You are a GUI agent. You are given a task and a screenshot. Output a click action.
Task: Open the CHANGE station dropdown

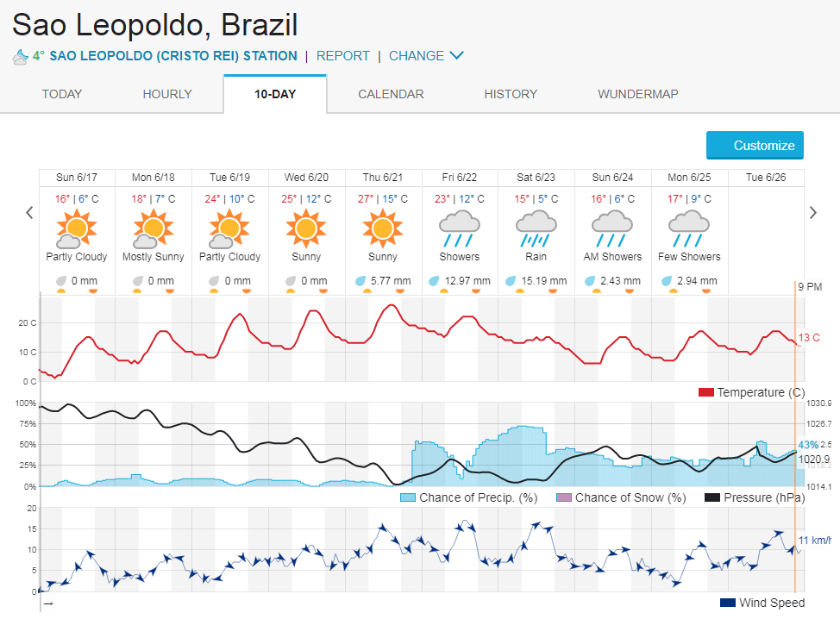[x=425, y=55]
